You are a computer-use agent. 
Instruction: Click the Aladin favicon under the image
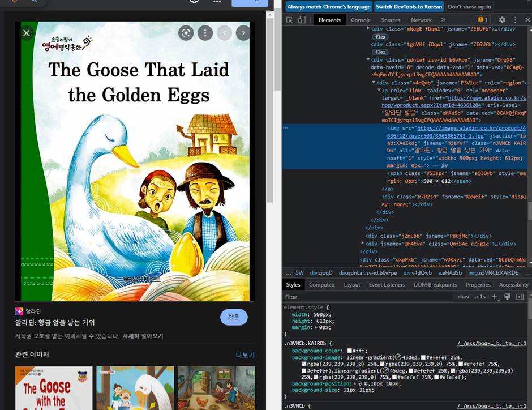(19, 311)
